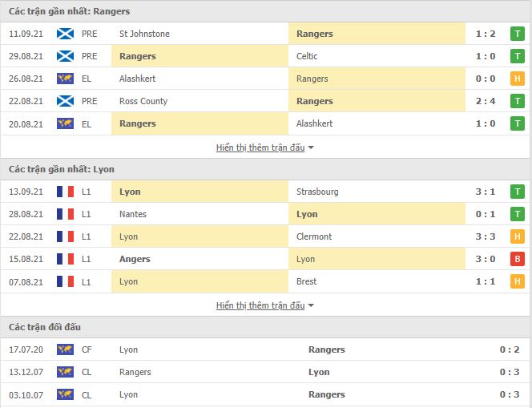Click orange H badge for Alashkert 0:0 match
532x408 pixels.
pyautogui.click(x=518, y=79)
